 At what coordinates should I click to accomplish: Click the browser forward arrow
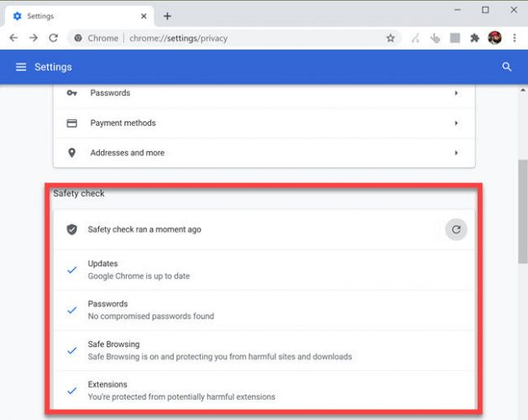coord(34,38)
